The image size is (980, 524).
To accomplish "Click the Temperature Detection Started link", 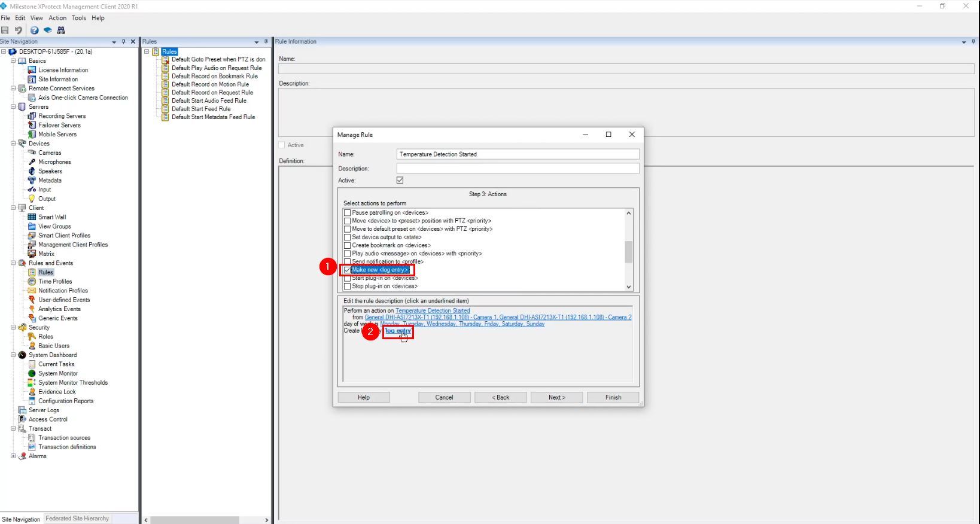I will [x=433, y=311].
